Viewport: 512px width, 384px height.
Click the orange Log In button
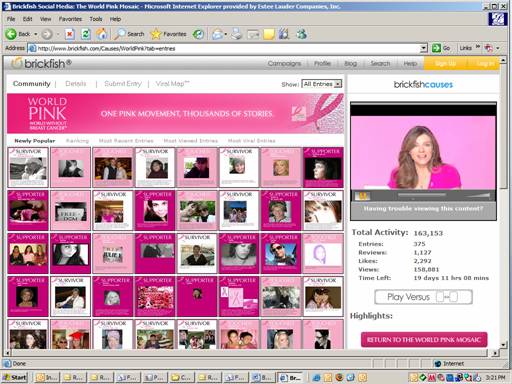[484, 63]
